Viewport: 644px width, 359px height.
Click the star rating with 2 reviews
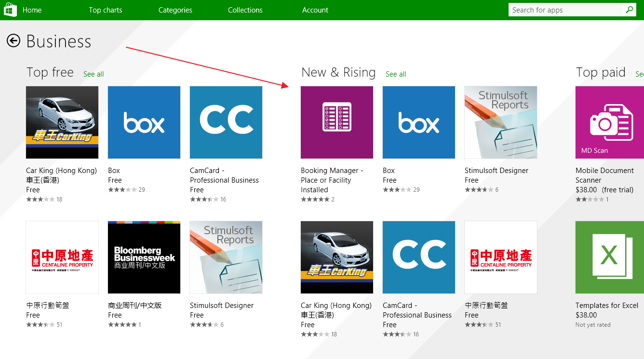click(318, 199)
